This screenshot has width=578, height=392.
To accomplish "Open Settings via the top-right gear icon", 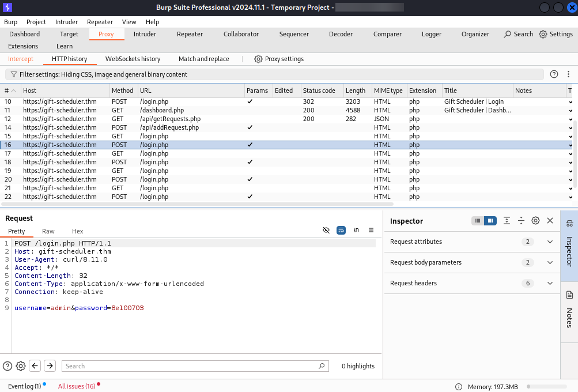I will [x=543, y=34].
